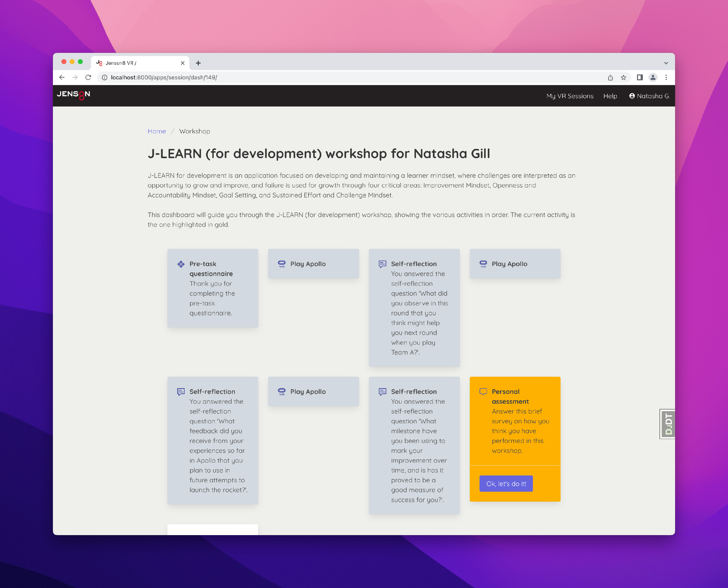Toggle the browser side panel icon
The height and width of the screenshot is (588, 728).
tap(640, 78)
